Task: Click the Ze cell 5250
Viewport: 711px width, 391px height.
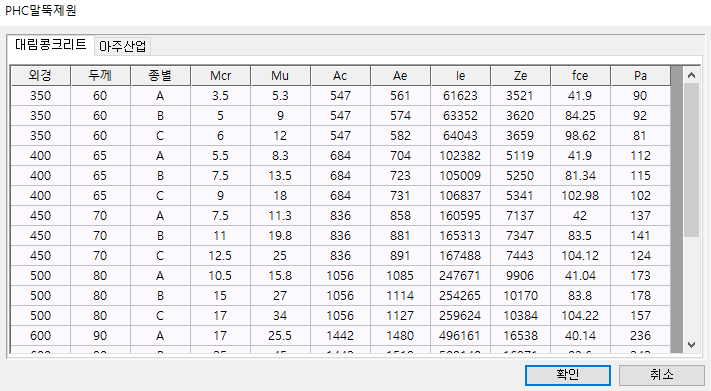Action: tap(521, 176)
